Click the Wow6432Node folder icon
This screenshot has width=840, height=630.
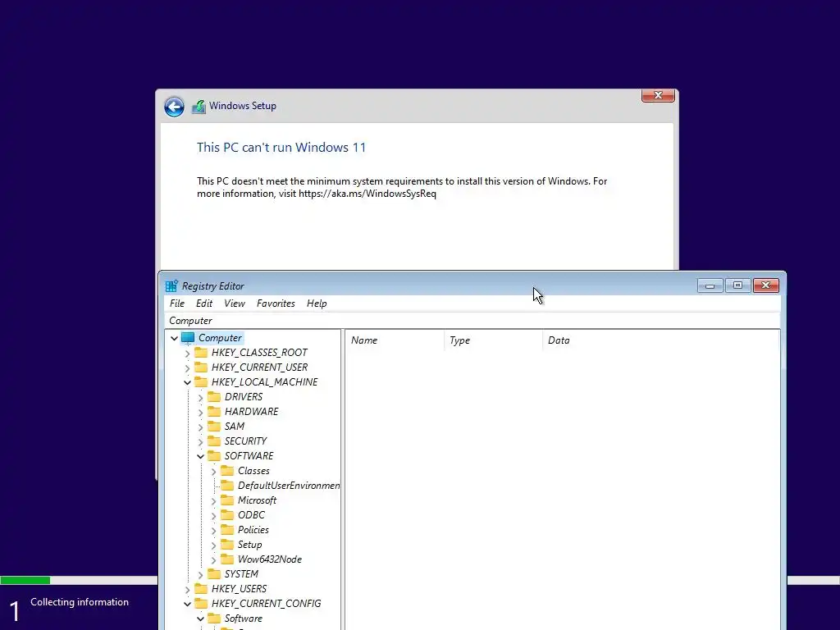[227, 559]
